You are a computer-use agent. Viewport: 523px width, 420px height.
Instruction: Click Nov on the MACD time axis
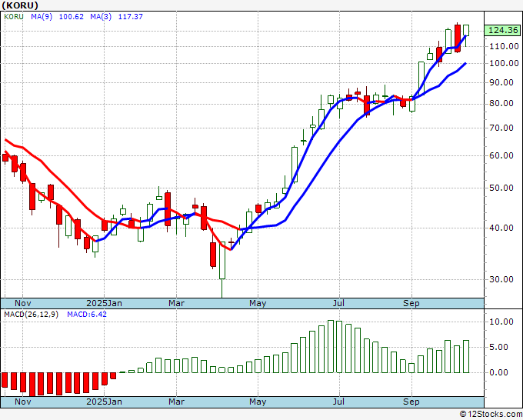coord(22,402)
